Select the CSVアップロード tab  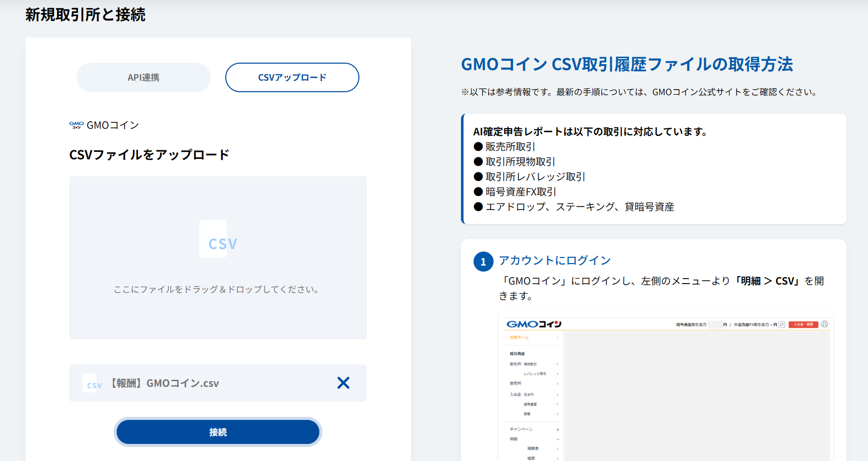(292, 77)
